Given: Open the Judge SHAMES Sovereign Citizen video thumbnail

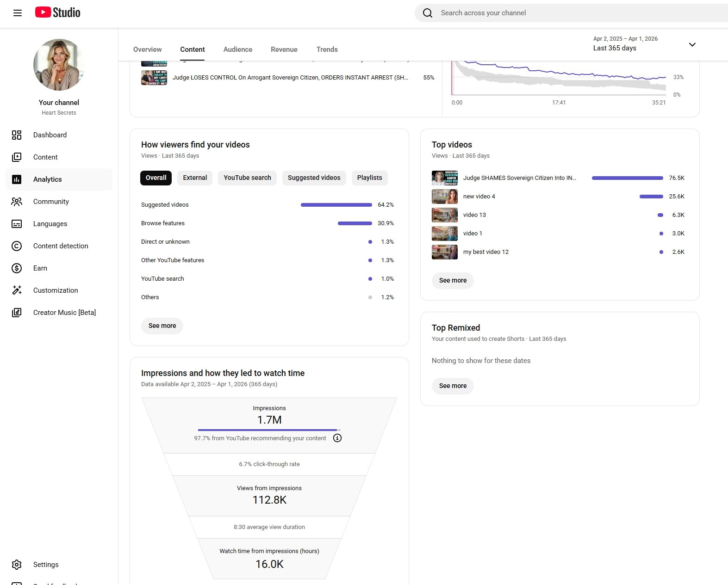Looking at the screenshot, I should point(444,178).
